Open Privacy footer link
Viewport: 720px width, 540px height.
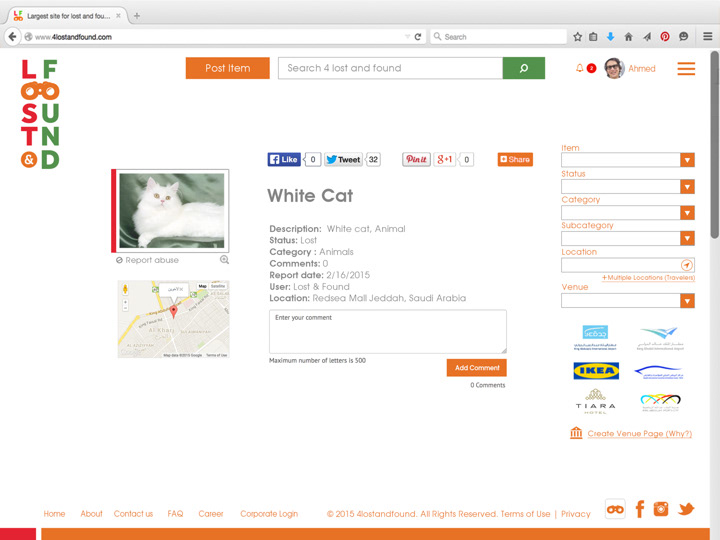coord(575,514)
